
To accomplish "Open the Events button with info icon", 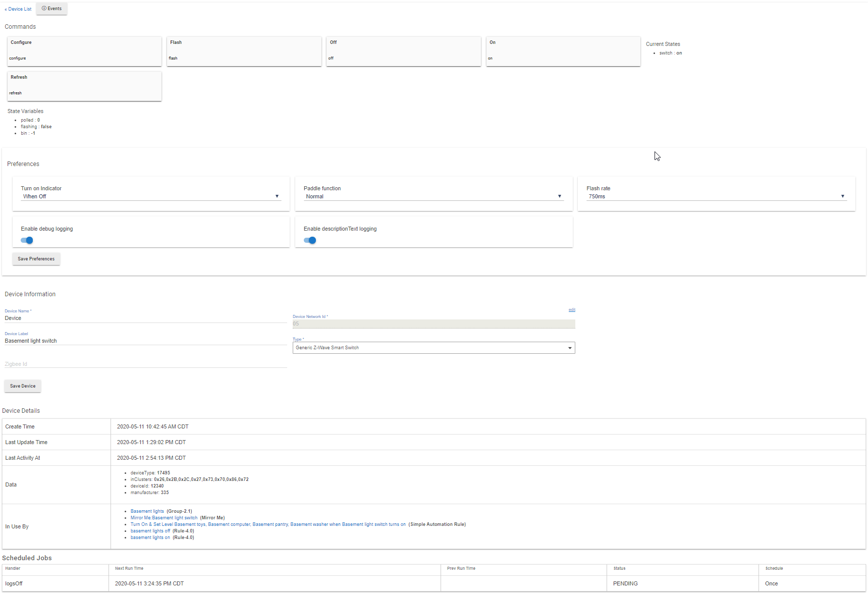I will click(51, 9).
